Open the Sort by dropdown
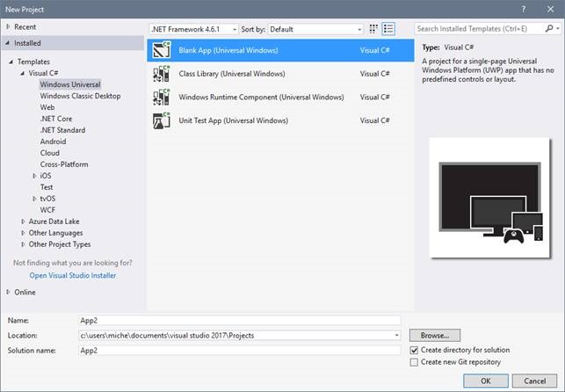Viewport: 565px width, 392px height. (x=315, y=29)
